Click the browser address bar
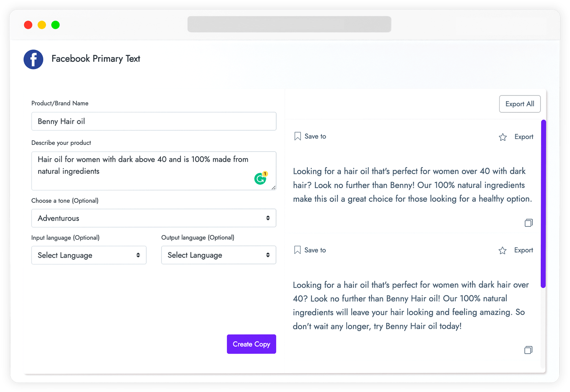This screenshot has width=570, height=392. [289, 24]
